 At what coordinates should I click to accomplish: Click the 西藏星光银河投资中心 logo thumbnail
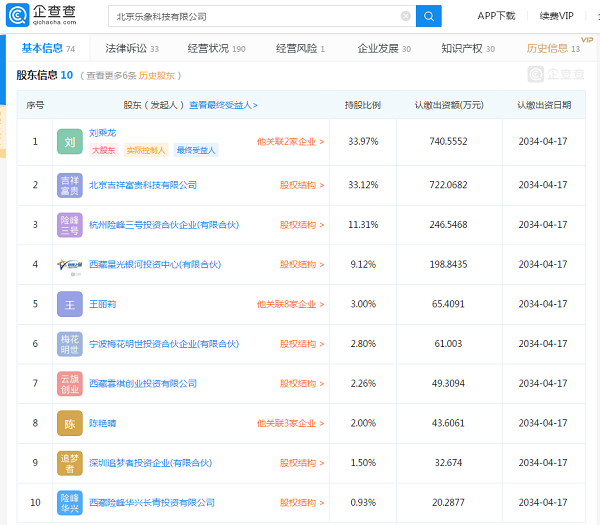[x=70, y=265]
